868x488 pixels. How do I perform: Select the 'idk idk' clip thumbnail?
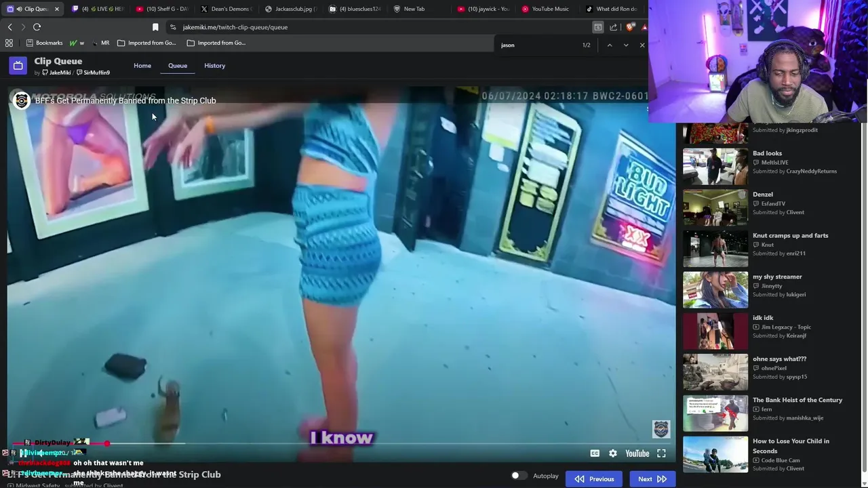[715, 331]
